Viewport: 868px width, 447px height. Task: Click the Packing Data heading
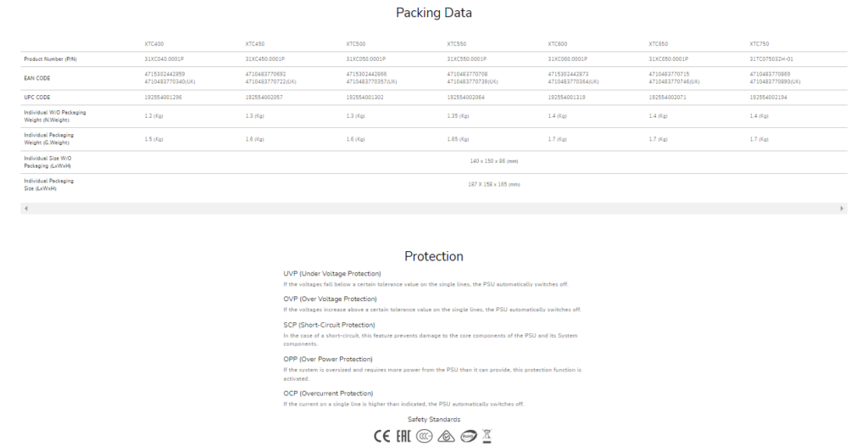tap(434, 13)
